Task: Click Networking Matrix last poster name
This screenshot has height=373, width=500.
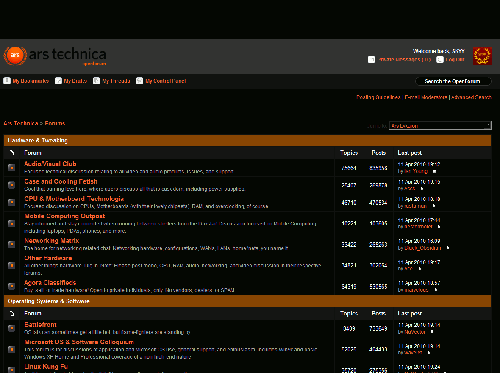Action: [x=423, y=248]
